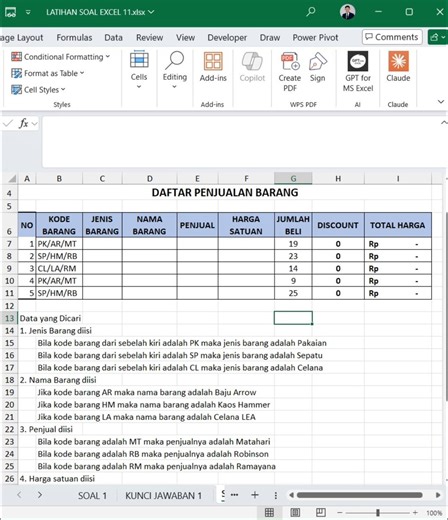Click the sheet tabs ellipsis
This screenshot has width=448, height=520.
(234, 495)
